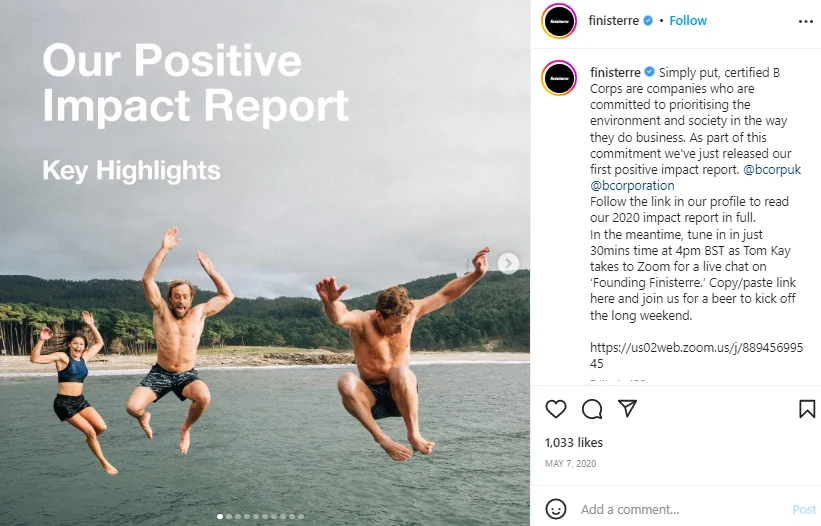Open emoji picker in comment box
821x526 pixels.
[x=556, y=509]
